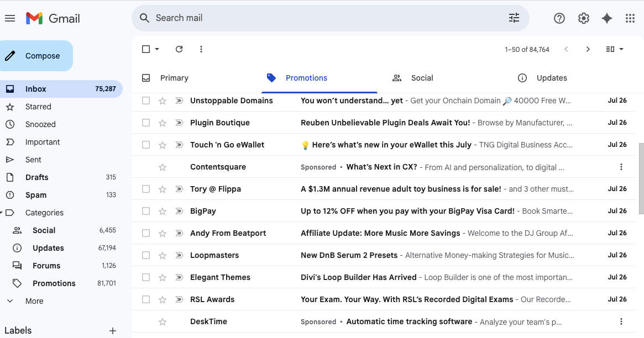Open search options filter icon

click(x=514, y=18)
